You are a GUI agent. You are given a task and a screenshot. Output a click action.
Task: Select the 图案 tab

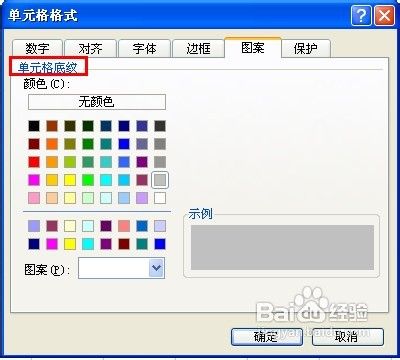(253, 48)
